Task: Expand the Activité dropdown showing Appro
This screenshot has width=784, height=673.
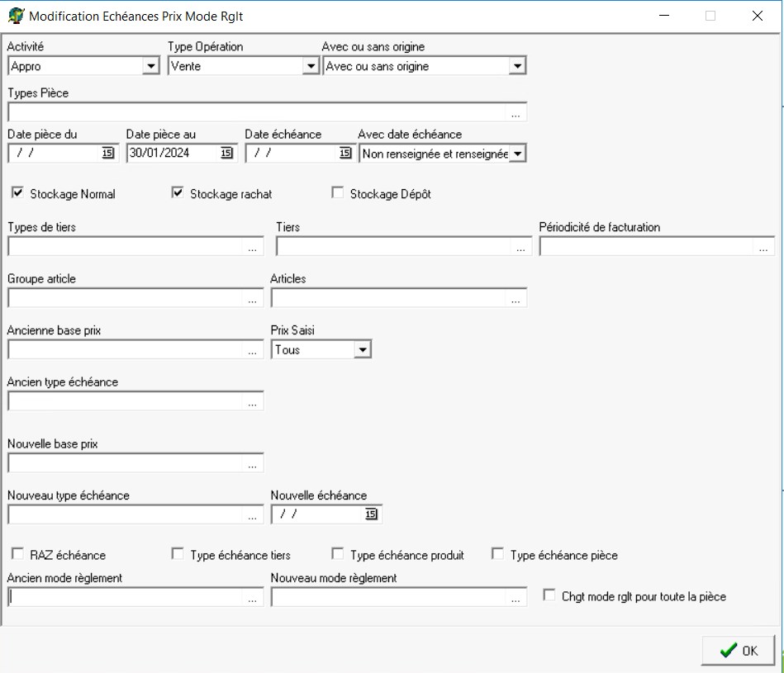Action: coord(150,67)
